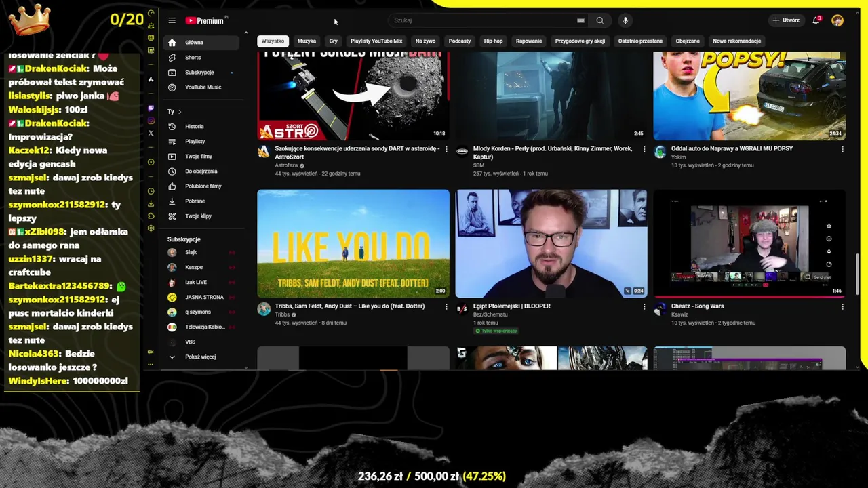Image resolution: width=868 pixels, height=488 pixels.
Task: Open the notifications bell
Action: coord(816,20)
